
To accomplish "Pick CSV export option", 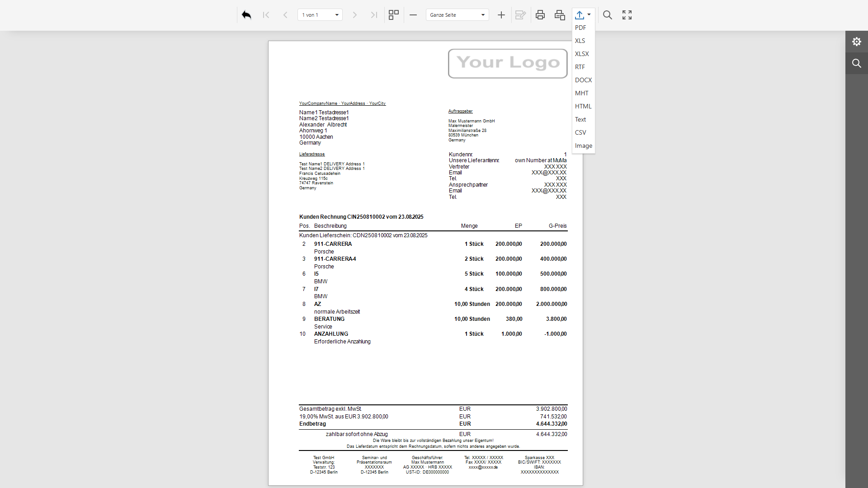I will (580, 132).
